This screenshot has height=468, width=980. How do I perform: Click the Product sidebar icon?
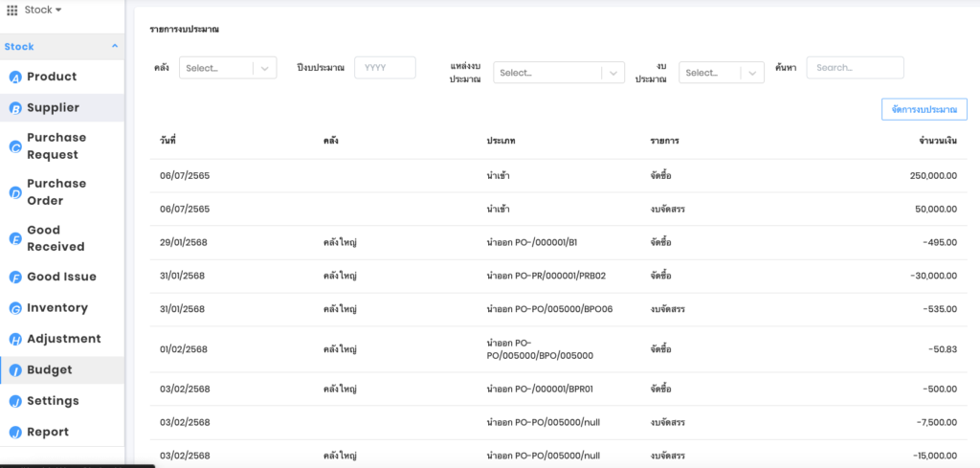tap(15, 78)
